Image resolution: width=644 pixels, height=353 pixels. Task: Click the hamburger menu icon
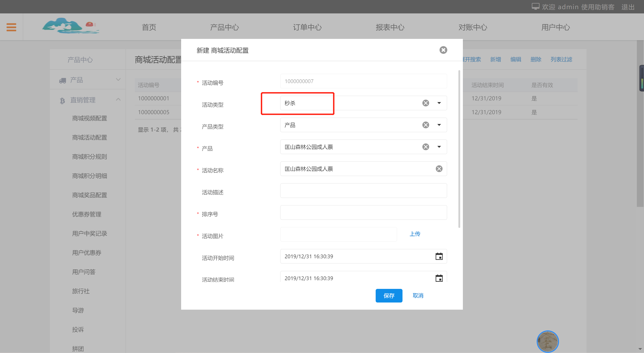point(11,27)
